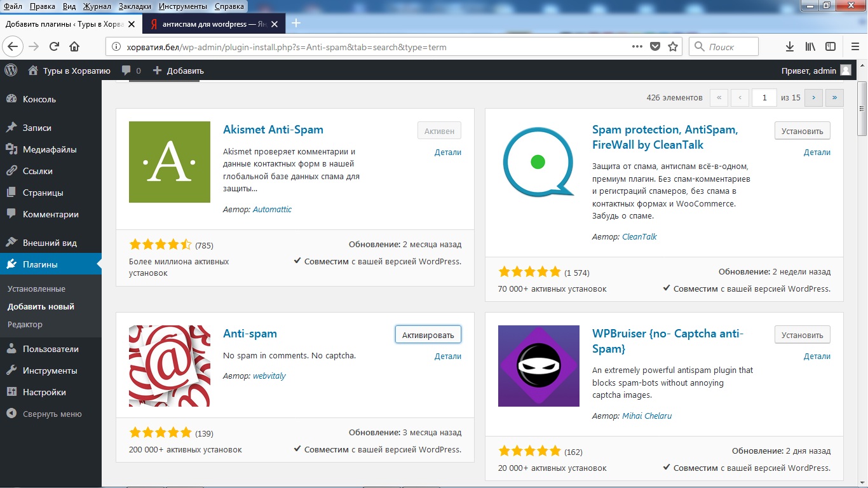Bookmark this page with star icon
Viewport: 868px width, 488px height.
(673, 46)
